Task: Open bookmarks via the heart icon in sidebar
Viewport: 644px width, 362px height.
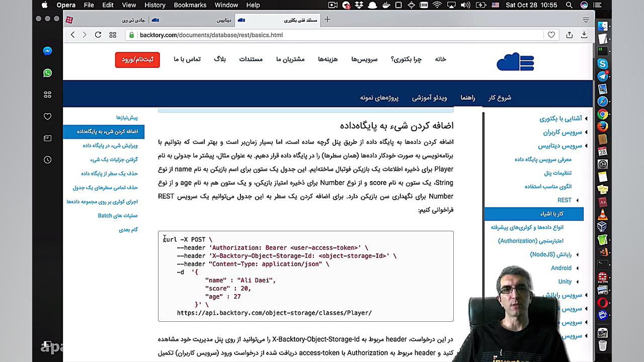Action: pyautogui.click(x=47, y=116)
